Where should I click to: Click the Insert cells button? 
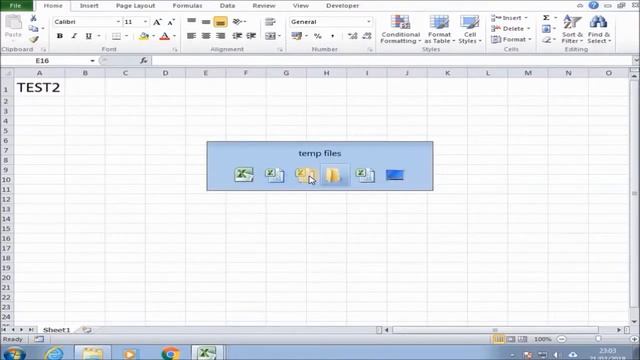click(x=509, y=18)
